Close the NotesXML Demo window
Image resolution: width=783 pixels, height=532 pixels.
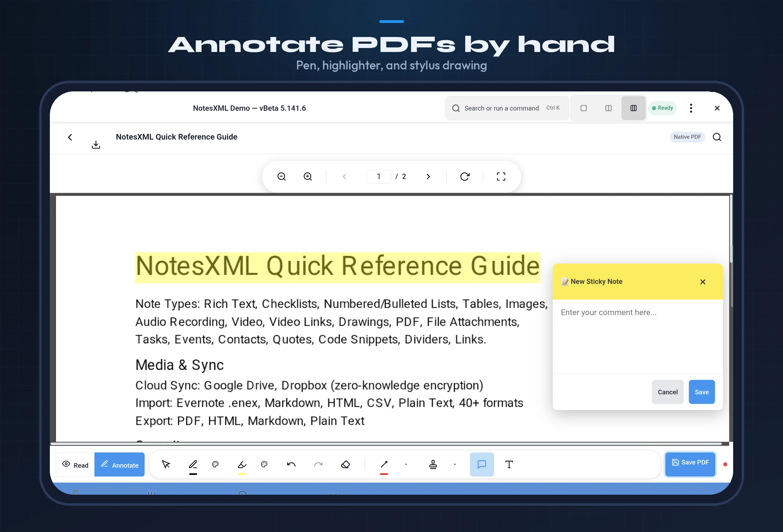[717, 108]
